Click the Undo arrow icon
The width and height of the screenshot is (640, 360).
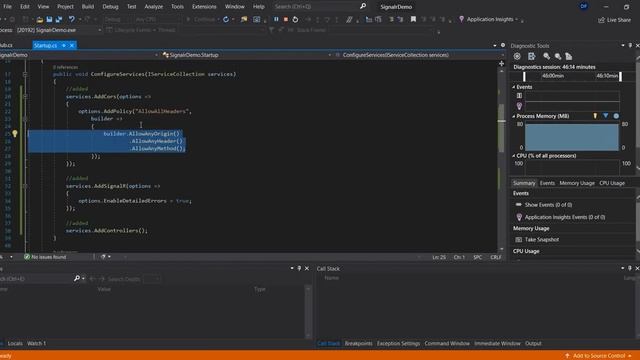pos(72,19)
